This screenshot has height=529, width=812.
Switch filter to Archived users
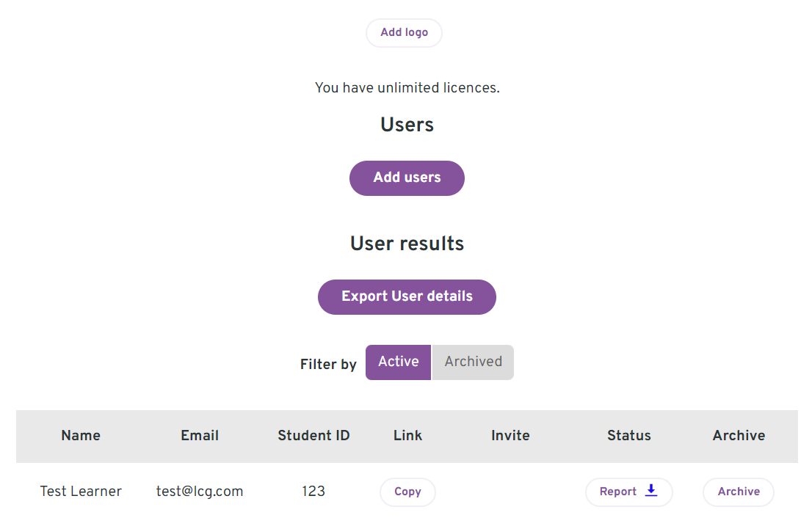pos(474,362)
